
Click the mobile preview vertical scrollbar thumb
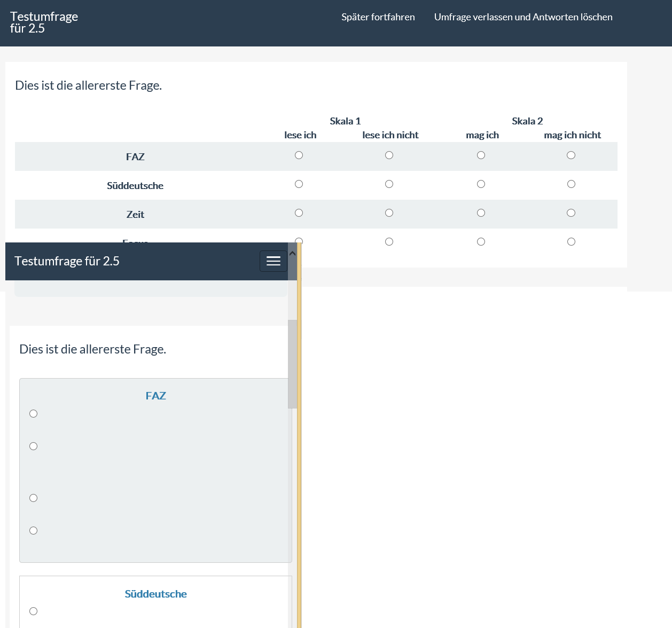[x=292, y=364]
